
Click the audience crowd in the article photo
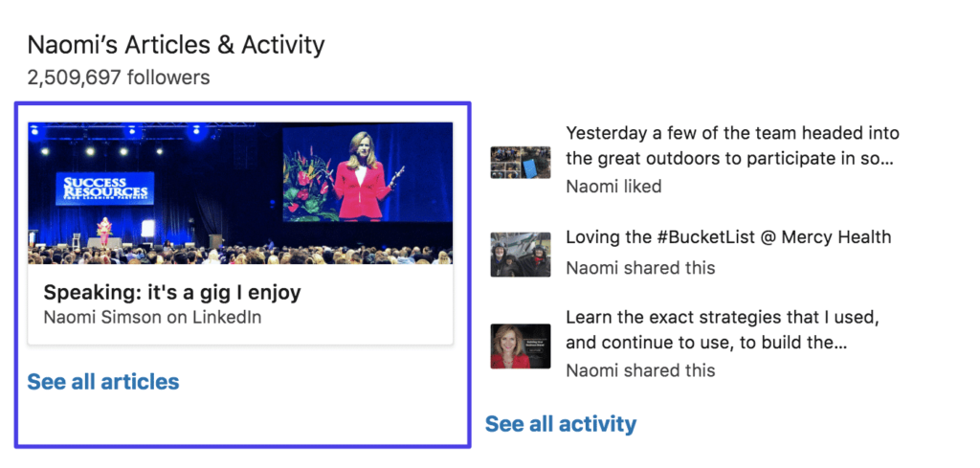click(239, 254)
